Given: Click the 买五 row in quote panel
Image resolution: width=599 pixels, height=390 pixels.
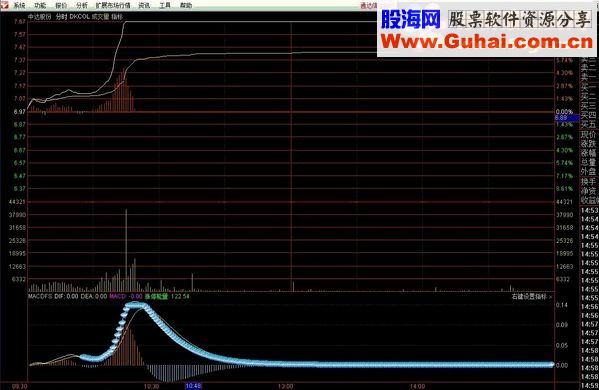Looking at the screenshot, I should pyautogui.click(x=588, y=124).
